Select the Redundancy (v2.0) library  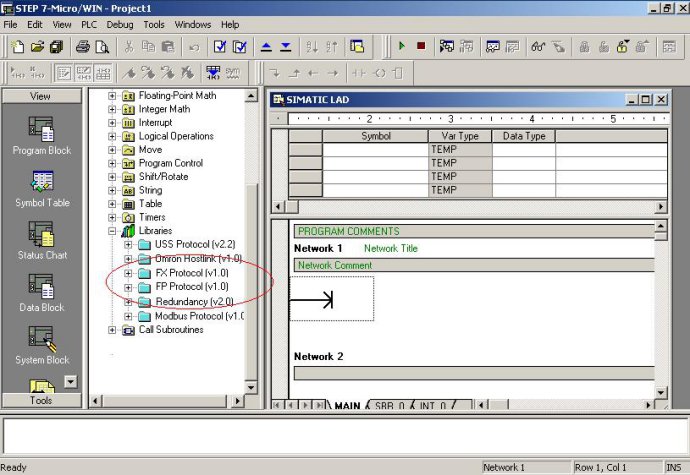click(x=195, y=302)
